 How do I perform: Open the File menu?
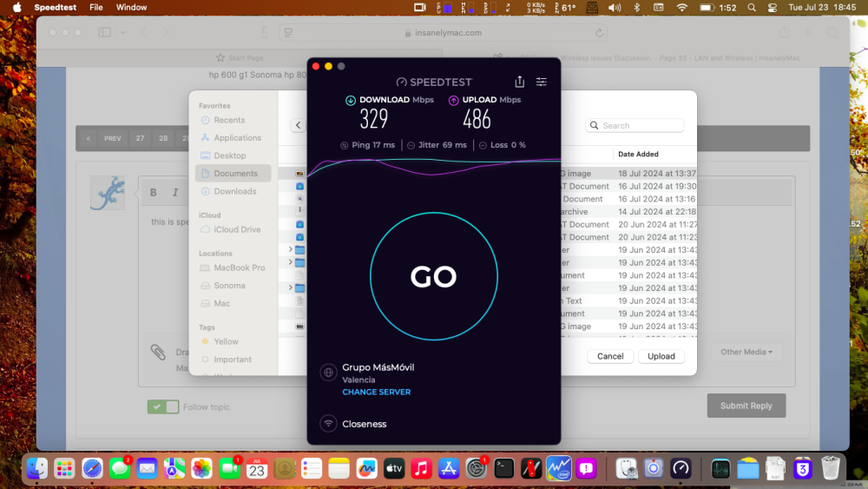pos(96,7)
